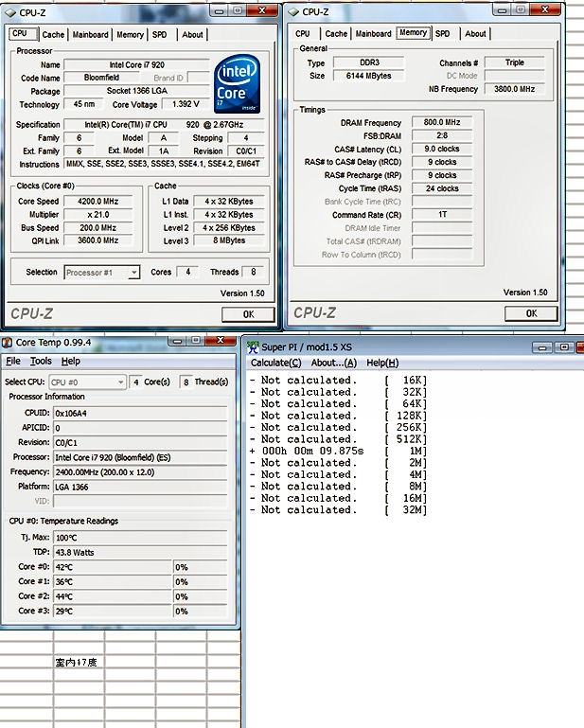Open the Calculate menu in Super PI
The image size is (584, 728).
point(275,363)
